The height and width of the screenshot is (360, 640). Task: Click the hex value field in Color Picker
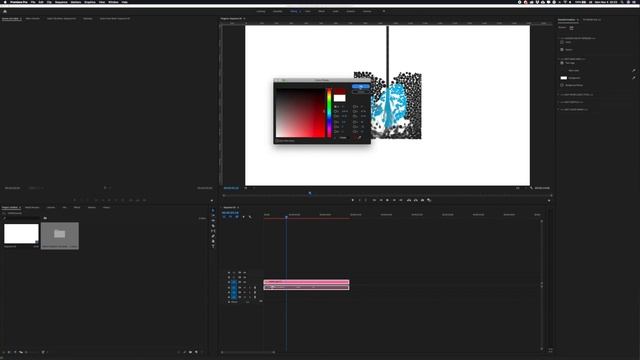click(x=343, y=138)
